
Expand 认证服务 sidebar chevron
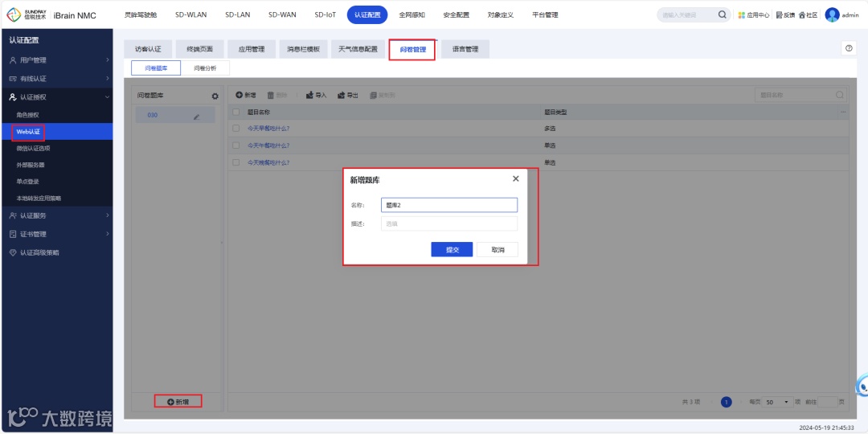(x=108, y=215)
